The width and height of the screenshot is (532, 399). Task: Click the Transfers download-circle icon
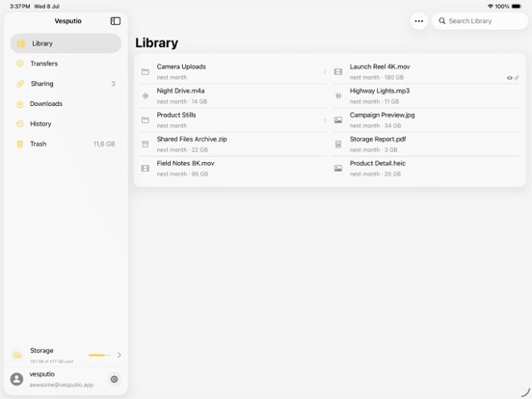[x=20, y=64]
